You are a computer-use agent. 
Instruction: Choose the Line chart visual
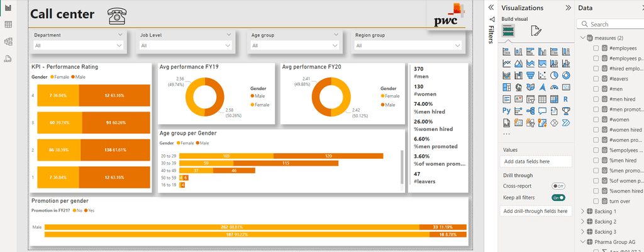point(506,64)
